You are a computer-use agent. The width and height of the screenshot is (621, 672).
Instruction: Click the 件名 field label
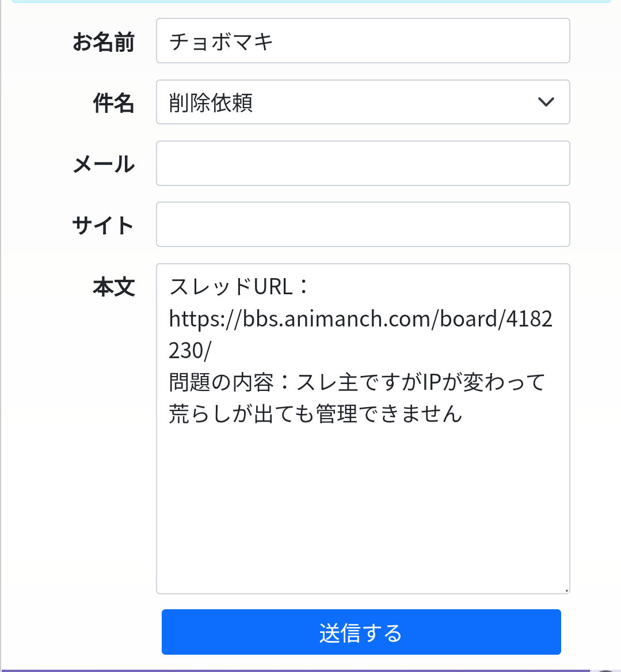113,103
